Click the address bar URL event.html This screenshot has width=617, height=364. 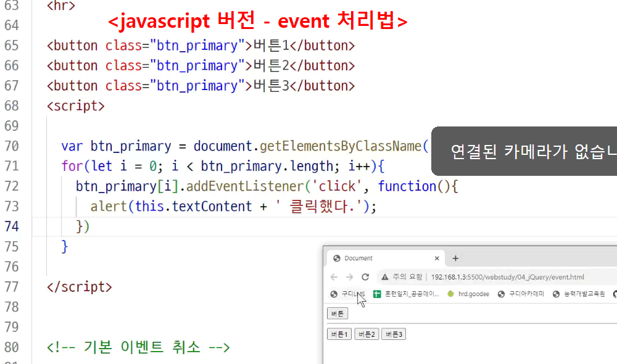pos(507,277)
